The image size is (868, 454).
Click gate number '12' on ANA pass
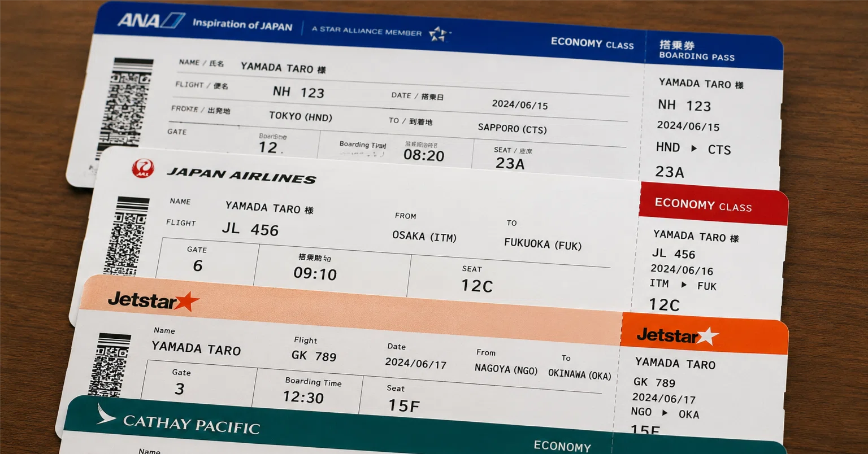[x=268, y=147]
